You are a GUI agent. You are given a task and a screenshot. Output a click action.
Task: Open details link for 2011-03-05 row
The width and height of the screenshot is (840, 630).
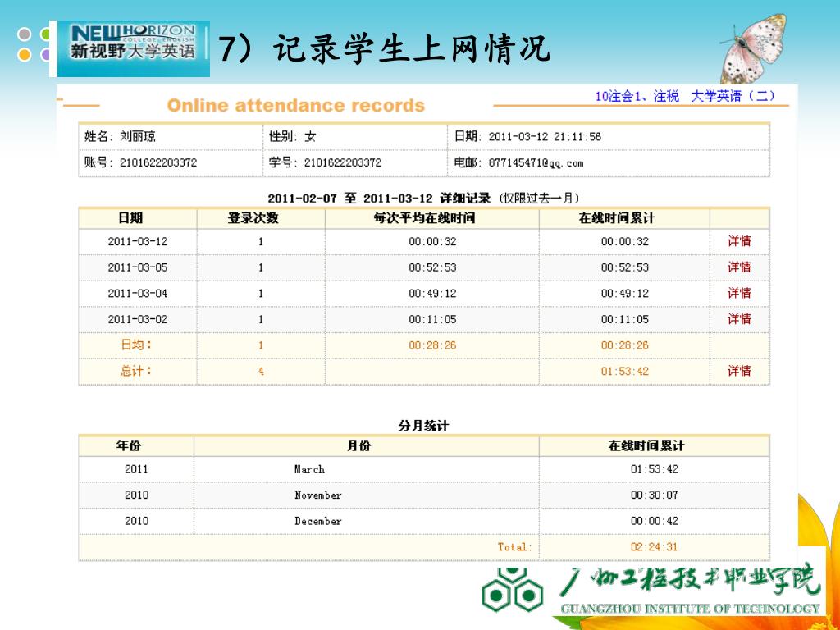point(739,267)
